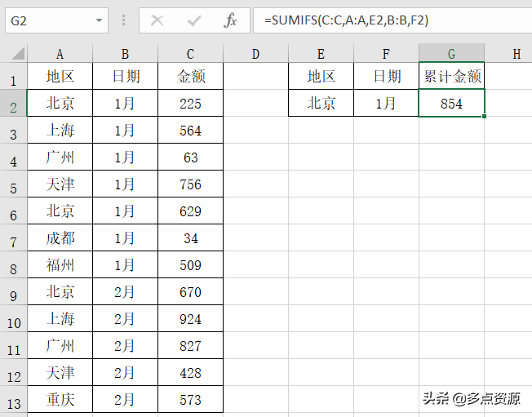Click cell F2 containing 1月
This screenshot has width=532, height=417.
click(x=386, y=103)
